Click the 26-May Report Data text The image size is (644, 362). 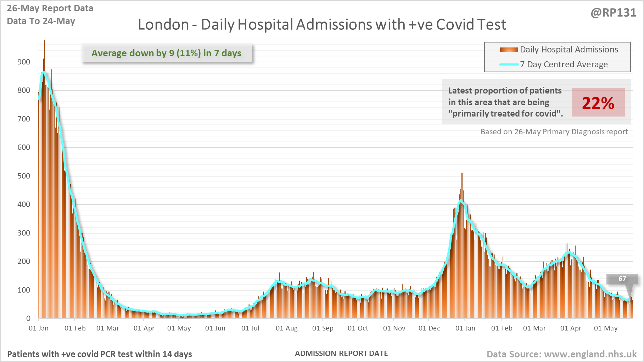[x=50, y=9]
